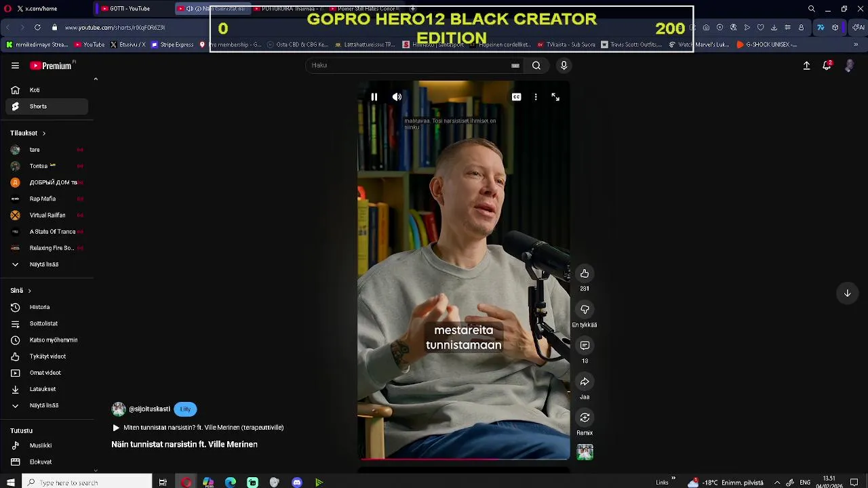Expand Näytä lisää below Lataukset
Viewport: 868px width, 488px height.
(47, 405)
